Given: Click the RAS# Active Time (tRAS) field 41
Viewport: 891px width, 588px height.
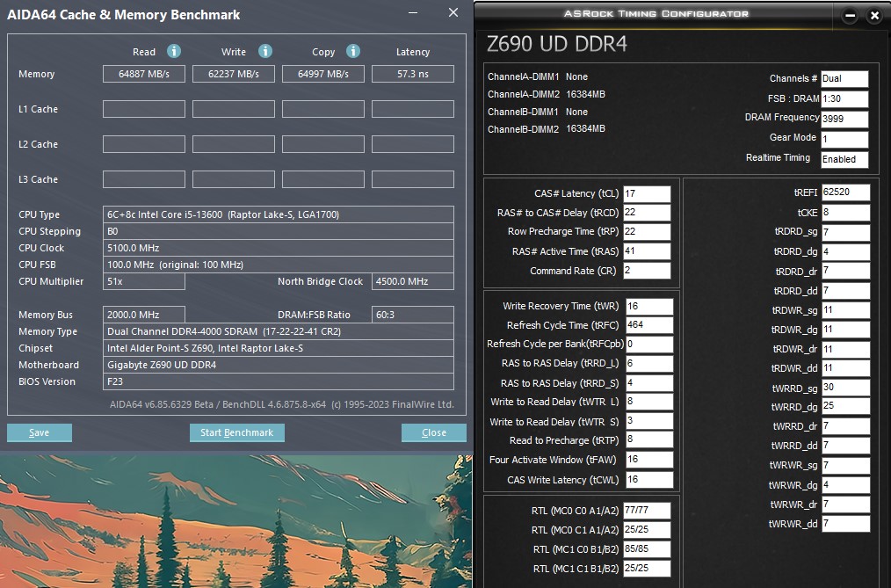Looking at the screenshot, I should tap(647, 251).
